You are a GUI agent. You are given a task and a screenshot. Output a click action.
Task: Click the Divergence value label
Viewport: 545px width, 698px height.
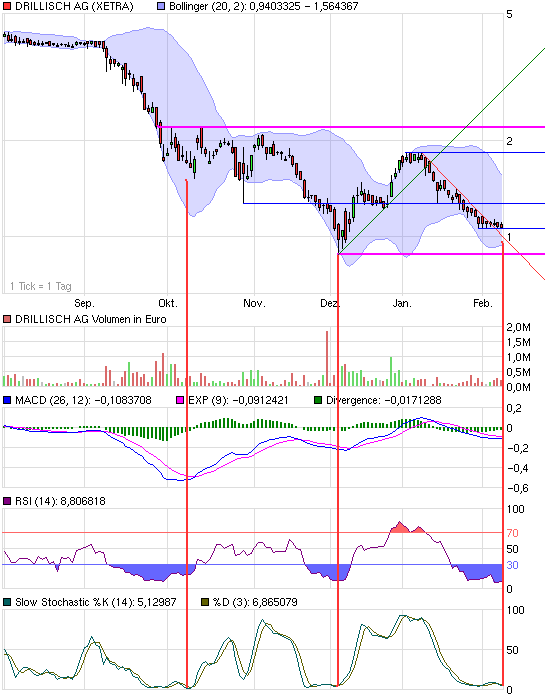point(383,400)
